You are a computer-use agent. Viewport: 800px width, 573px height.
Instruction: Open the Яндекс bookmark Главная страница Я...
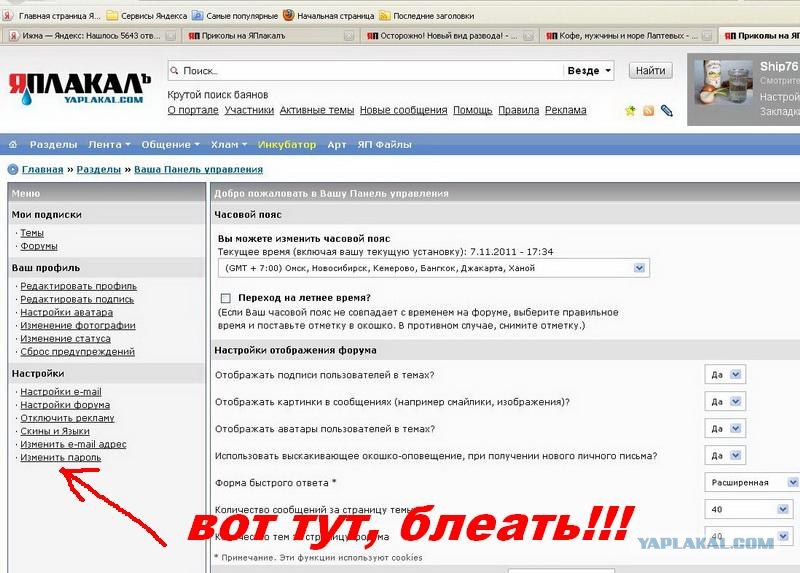[x=52, y=16]
